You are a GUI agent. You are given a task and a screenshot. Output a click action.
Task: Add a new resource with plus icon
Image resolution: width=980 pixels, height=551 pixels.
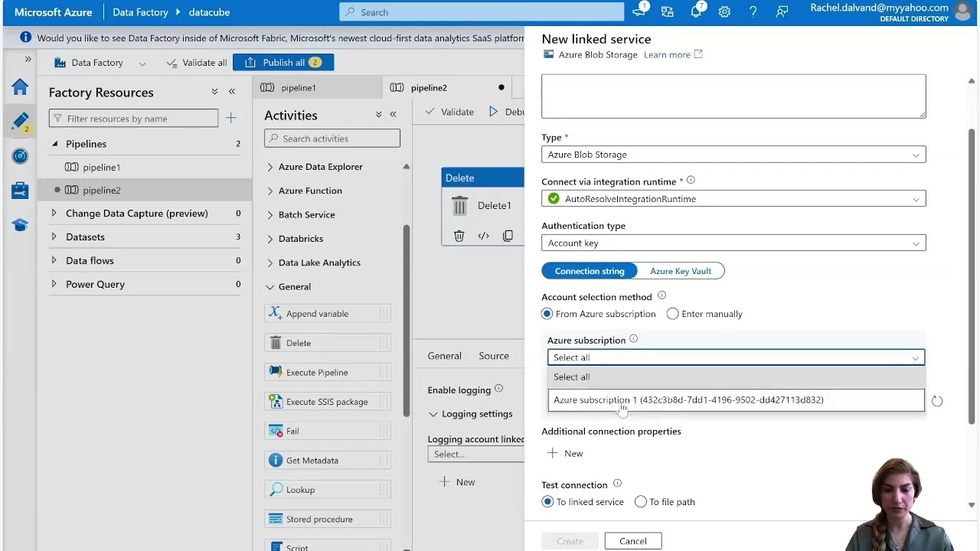[x=230, y=118]
